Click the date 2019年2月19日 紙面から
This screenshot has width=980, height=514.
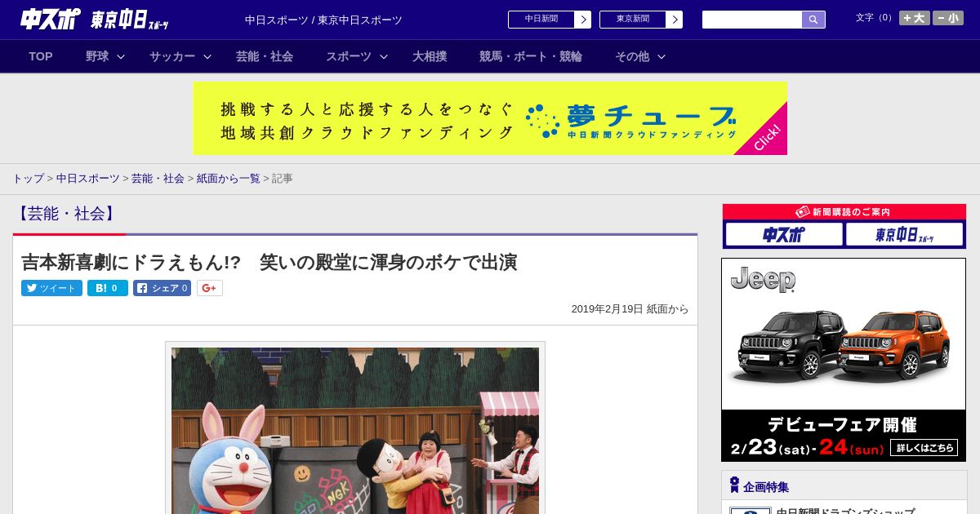click(630, 309)
